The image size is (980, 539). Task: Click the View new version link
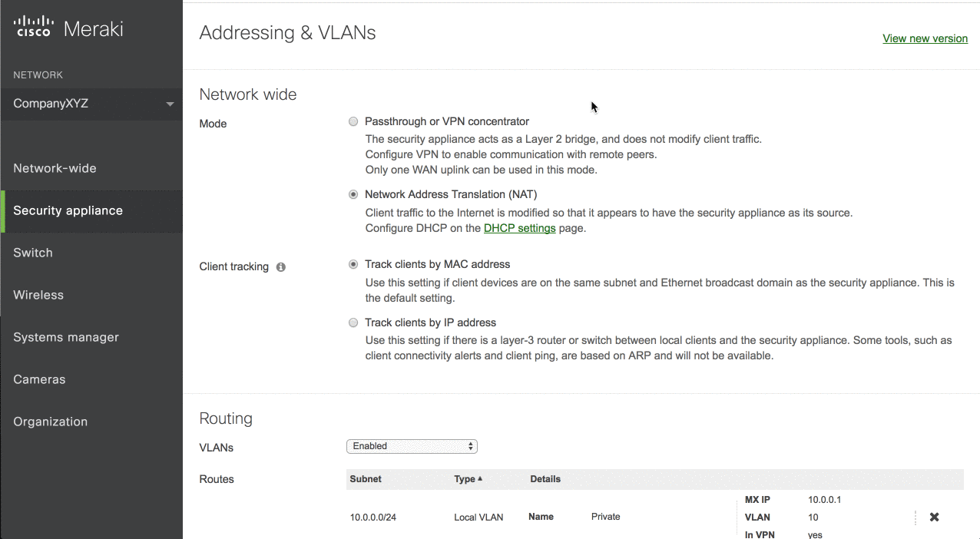click(x=925, y=38)
